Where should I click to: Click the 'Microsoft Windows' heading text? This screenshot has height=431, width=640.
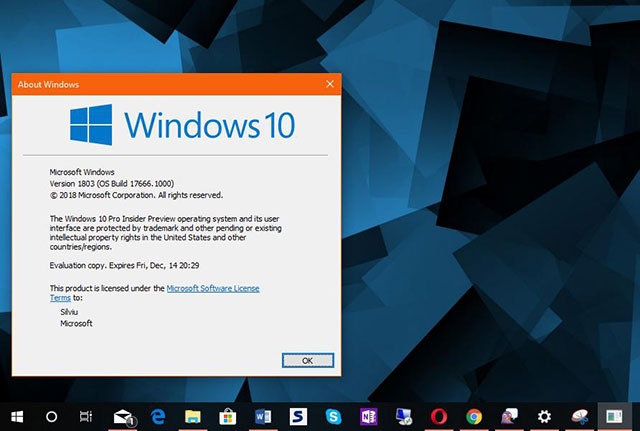pos(82,172)
